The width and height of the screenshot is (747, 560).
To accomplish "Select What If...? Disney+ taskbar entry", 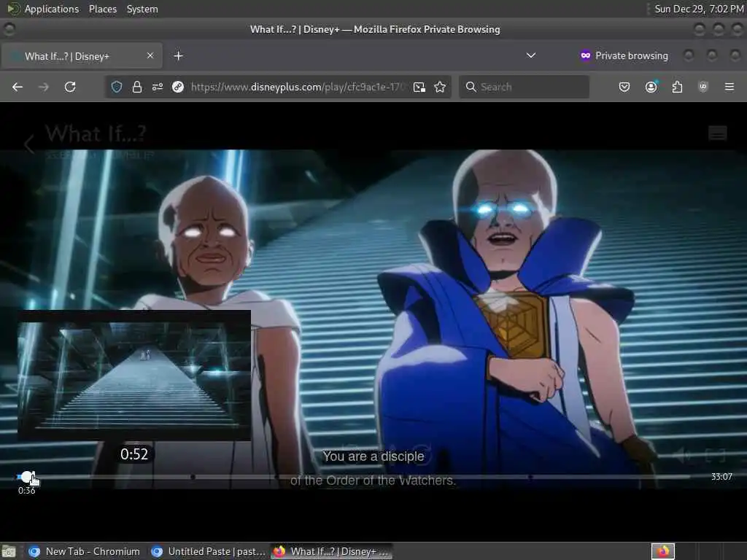I will click(x=332, y=551).
